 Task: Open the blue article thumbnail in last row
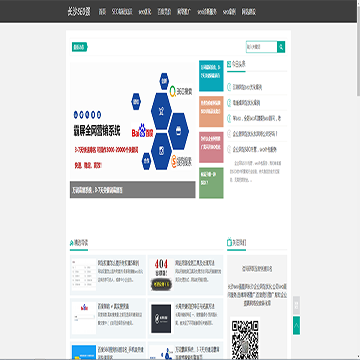pos(84,352)
